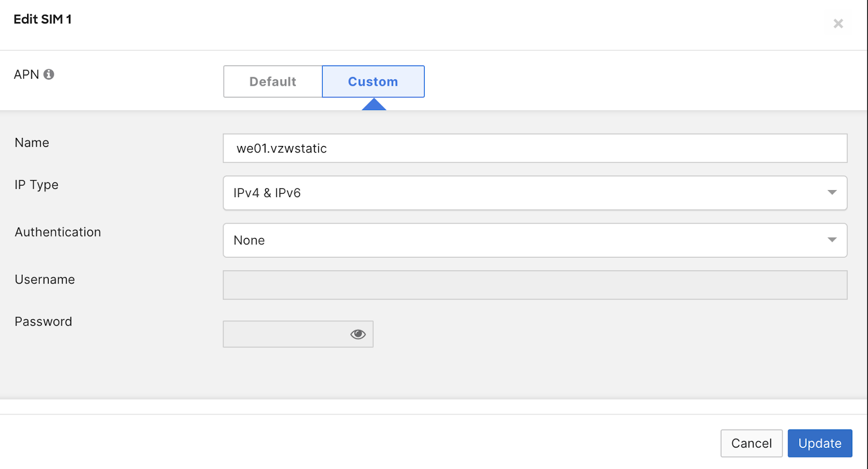Click the Password input field
Image resolution: width=868 pixels, height=469 pixels.
pyautogui.click(x=285, y=334)
